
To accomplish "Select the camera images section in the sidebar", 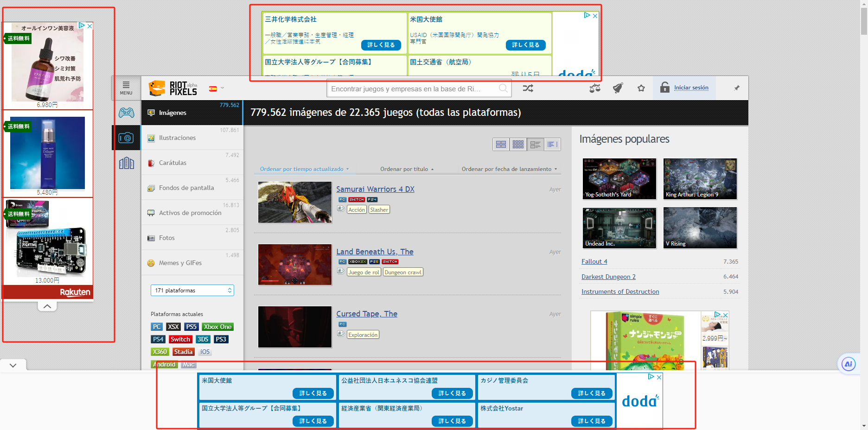I will click(x=126, y=138).
